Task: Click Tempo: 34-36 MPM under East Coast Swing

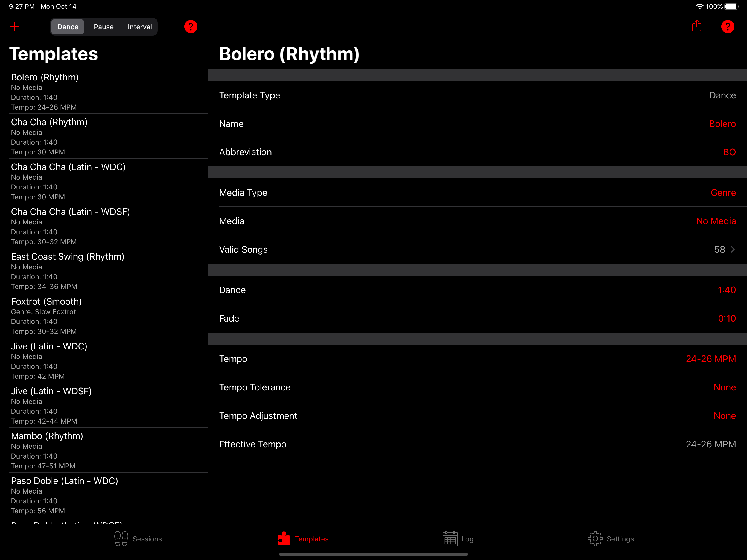Action: 44,287
